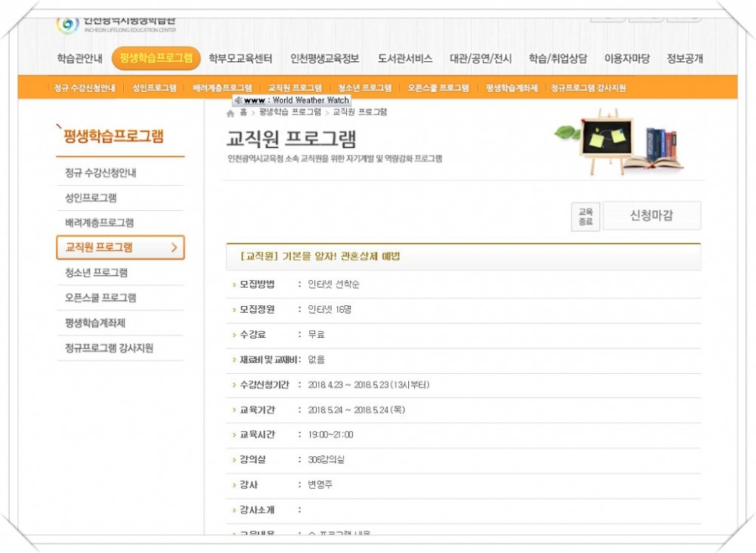The width and height of the screenshot is (756, 553).
Task: Open the 학부모교육센터 main menu
Action: [x=240, y=58]
